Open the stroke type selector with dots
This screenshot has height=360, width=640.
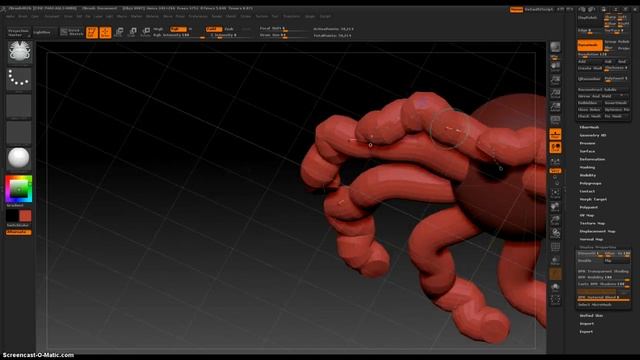(x=19, y=78)
